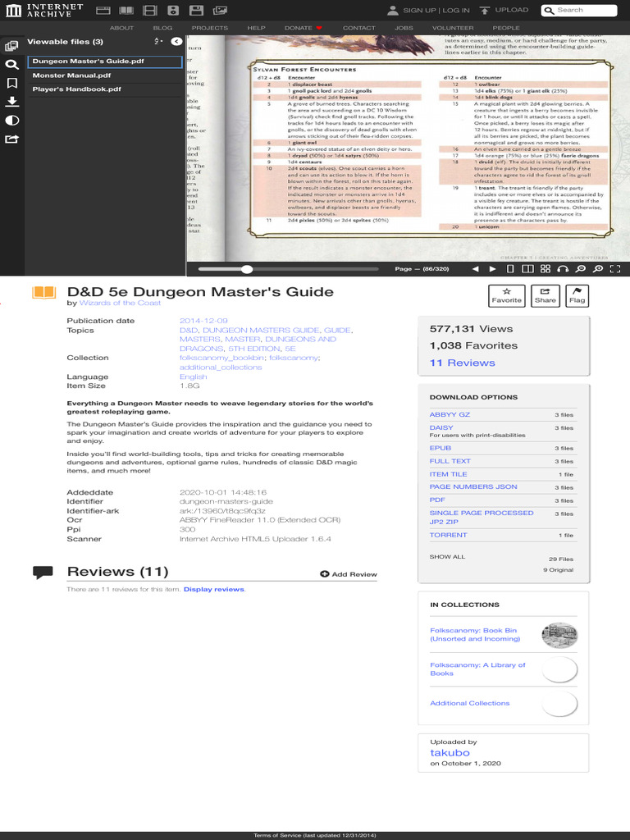This screenshot has height=840, width=630.
Task: Open the uploader takubo profile link
Action: pyautogui.click(x=450, y=753)
